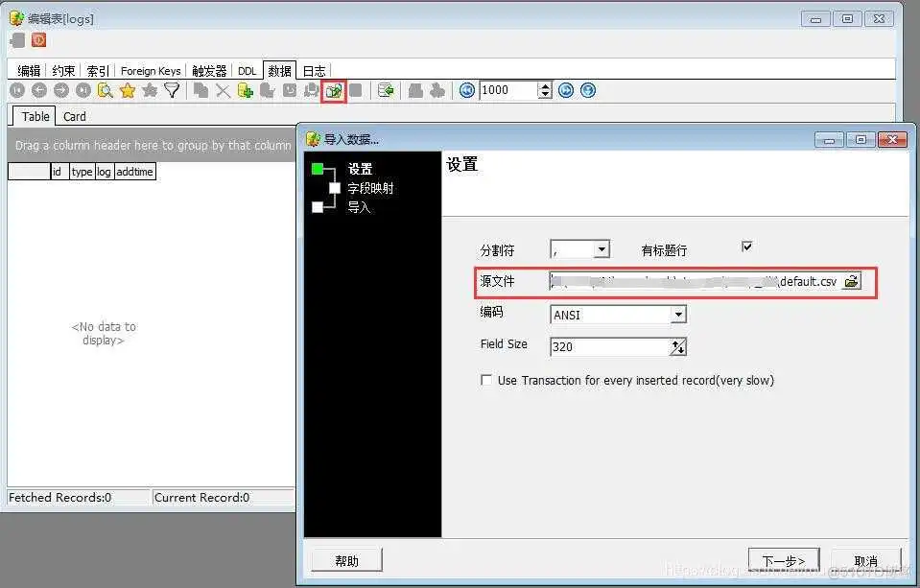Click the Fetched Records:0 status text
Screen dimensions: 920x588
pyautogui.click(x=59, y=498)
